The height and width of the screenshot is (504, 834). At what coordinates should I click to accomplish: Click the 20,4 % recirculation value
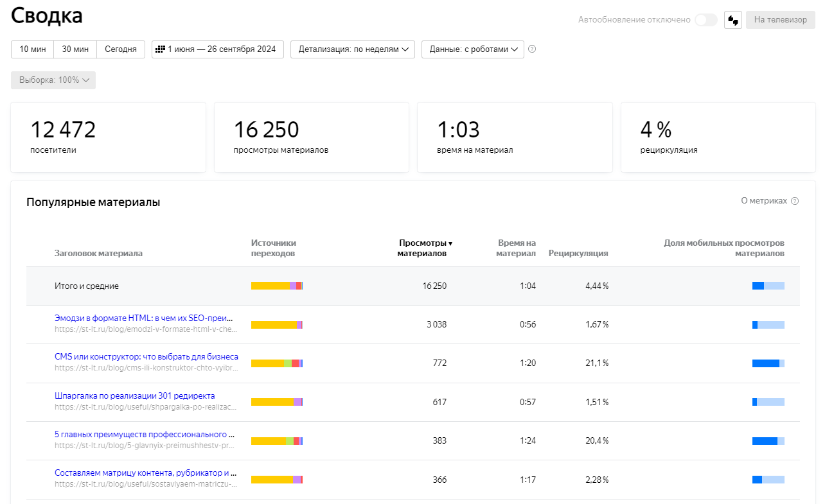click(x=596, y=441)
